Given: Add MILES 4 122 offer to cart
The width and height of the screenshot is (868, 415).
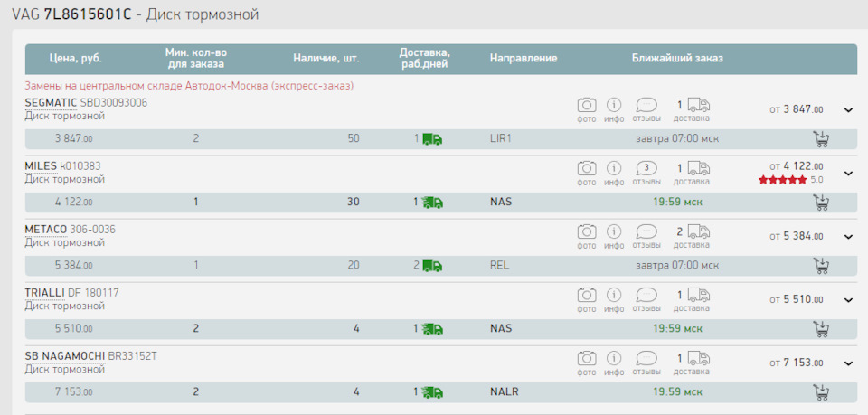Looking at the screenshot, I should (x=821, y=202).
